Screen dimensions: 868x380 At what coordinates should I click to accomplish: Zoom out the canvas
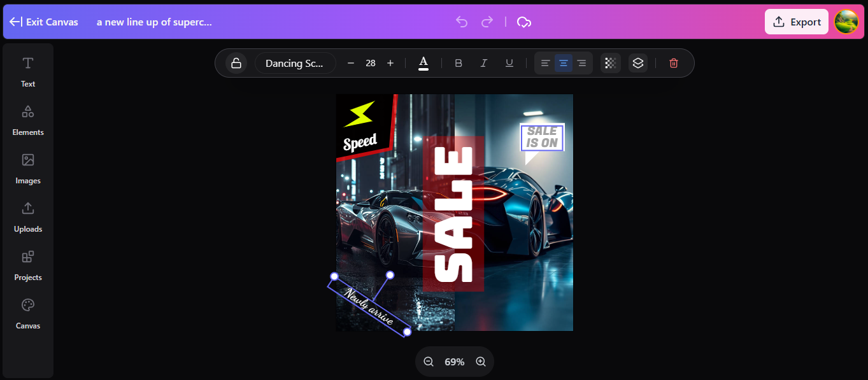(x=429, y=362)
